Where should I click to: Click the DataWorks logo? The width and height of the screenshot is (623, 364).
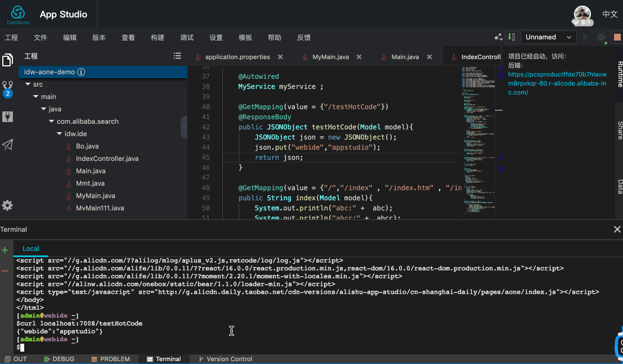[x=18, y=15]
